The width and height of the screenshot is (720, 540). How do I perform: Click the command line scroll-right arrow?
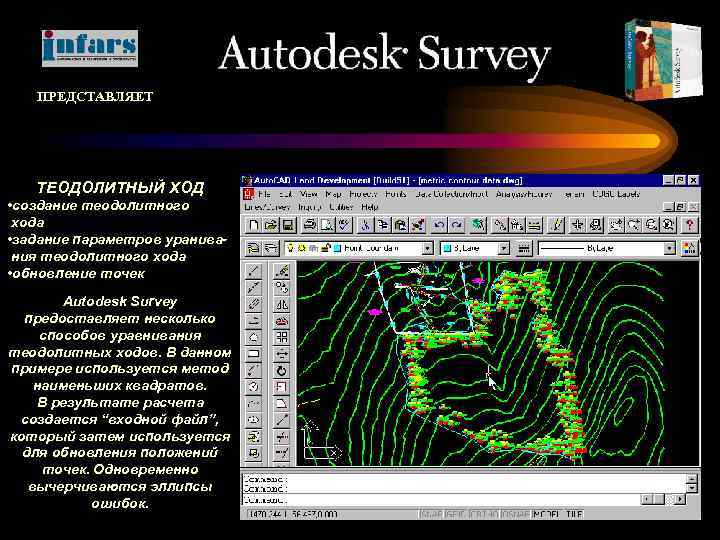pyautogui.click(x=680, y=499)
